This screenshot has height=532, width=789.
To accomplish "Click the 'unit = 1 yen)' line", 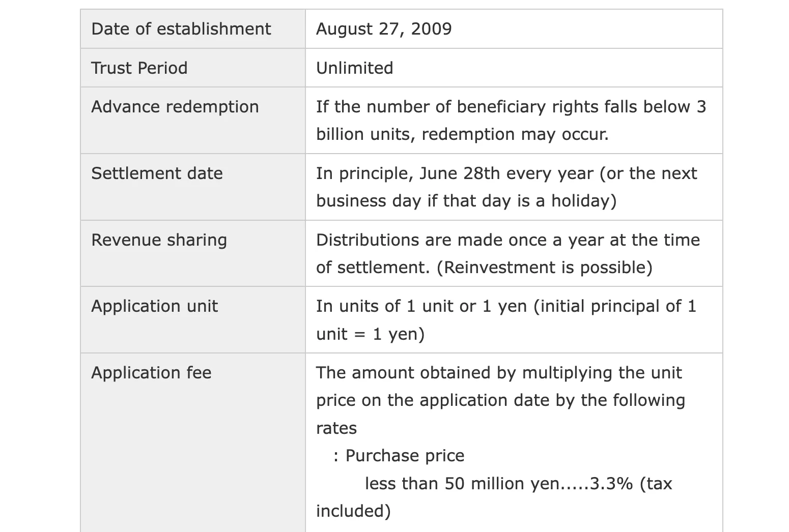I will click(x=370, y=334).
